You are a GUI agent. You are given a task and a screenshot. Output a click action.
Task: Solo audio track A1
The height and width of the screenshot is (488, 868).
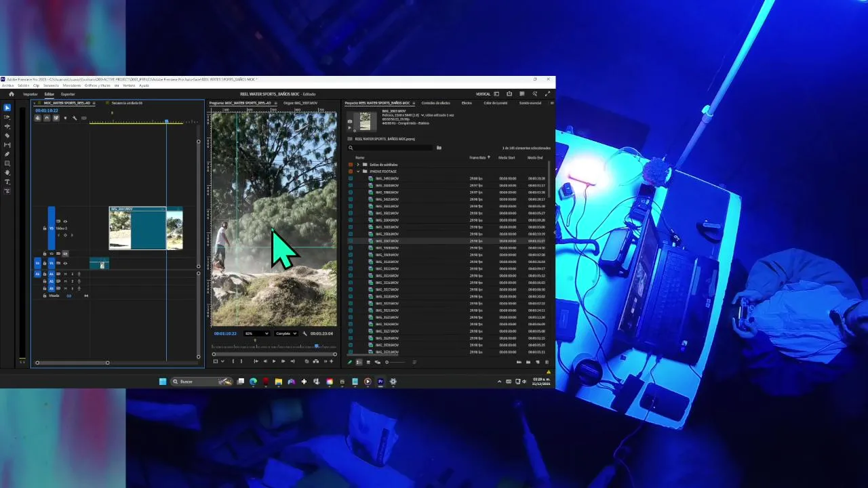[x=72, y=274]
